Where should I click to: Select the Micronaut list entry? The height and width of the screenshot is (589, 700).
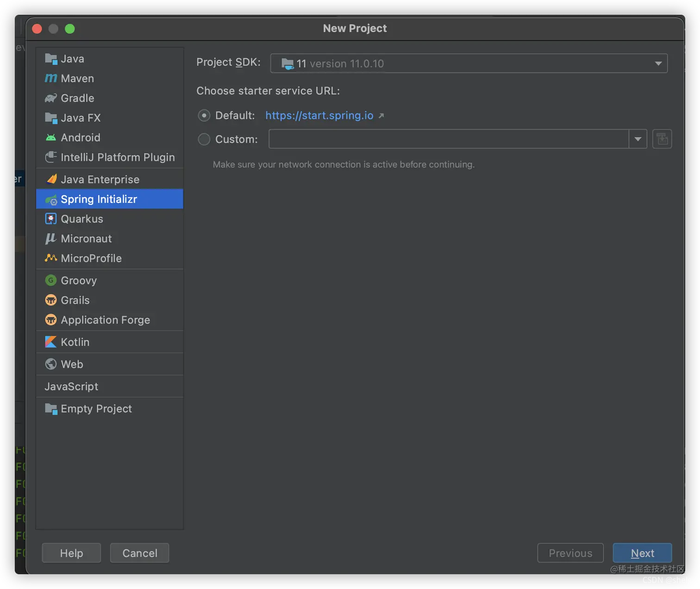coord(110,238)
